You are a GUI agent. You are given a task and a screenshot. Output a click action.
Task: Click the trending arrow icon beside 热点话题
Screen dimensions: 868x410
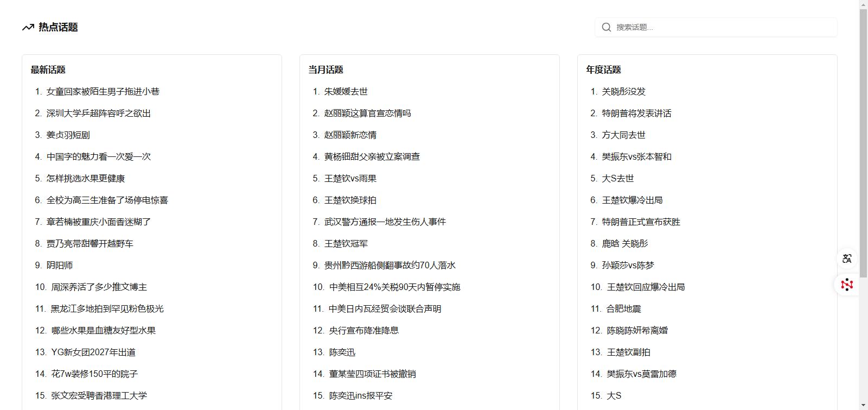click(x=28, y=27)
